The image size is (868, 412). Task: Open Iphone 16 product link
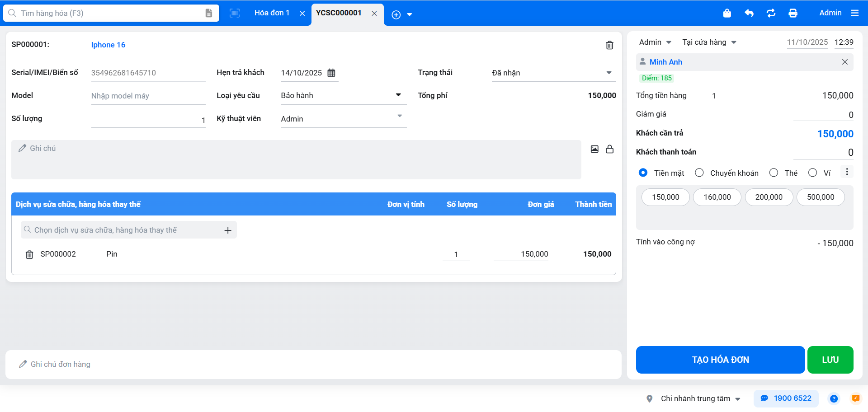click(108, 45)
